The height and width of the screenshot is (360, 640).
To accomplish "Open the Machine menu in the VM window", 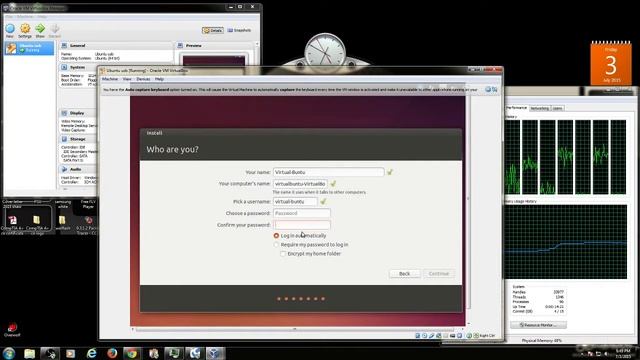I will tap(110, 79).
